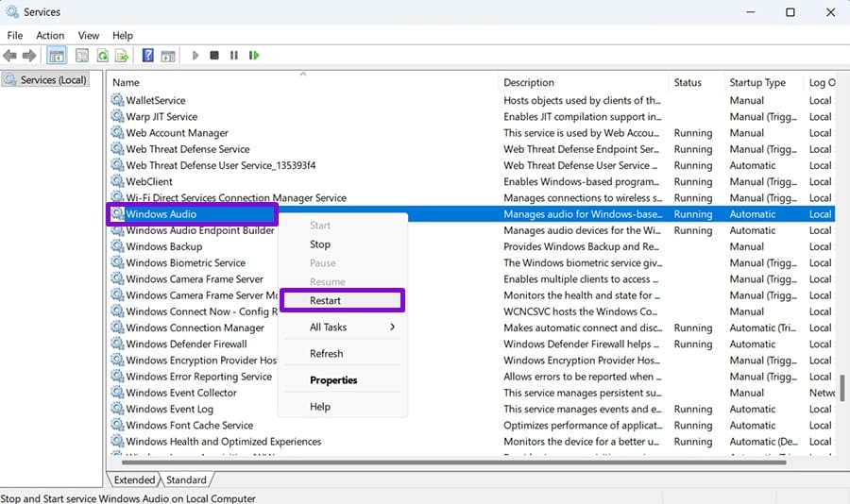Expand the All Tasks submenu

[342, 327]
